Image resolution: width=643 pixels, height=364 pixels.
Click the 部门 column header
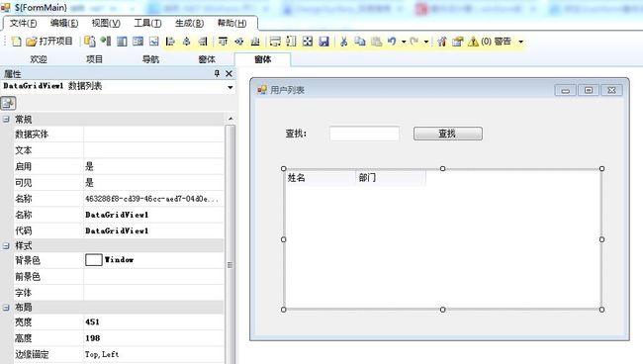click(x=391, y=178)
